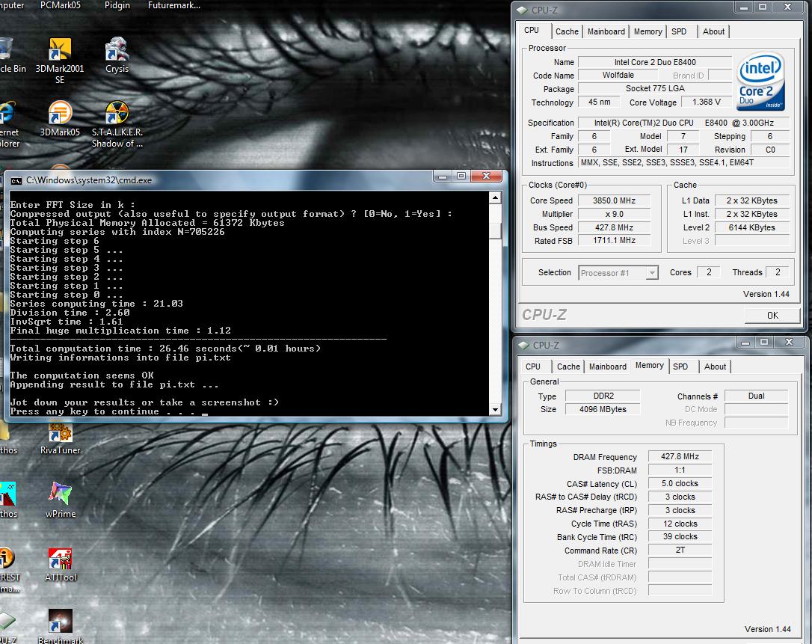Open About tab in top CPU-Z window

pos(713,31)
